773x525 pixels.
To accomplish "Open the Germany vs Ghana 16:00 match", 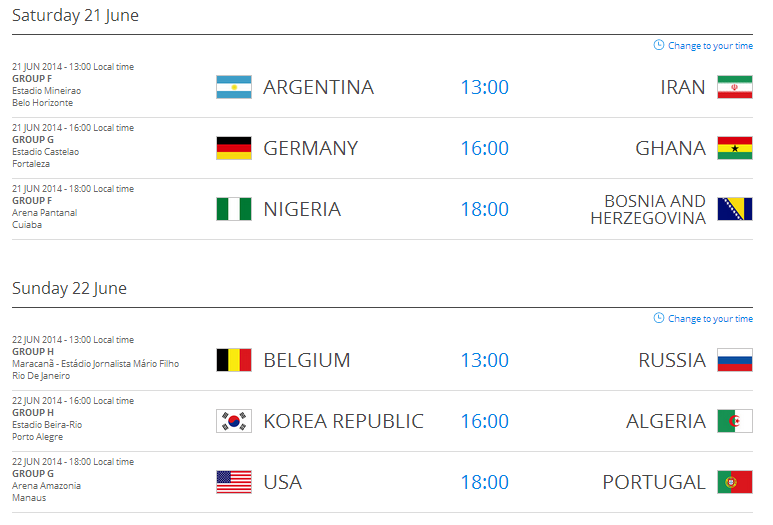I will point(485,148).
